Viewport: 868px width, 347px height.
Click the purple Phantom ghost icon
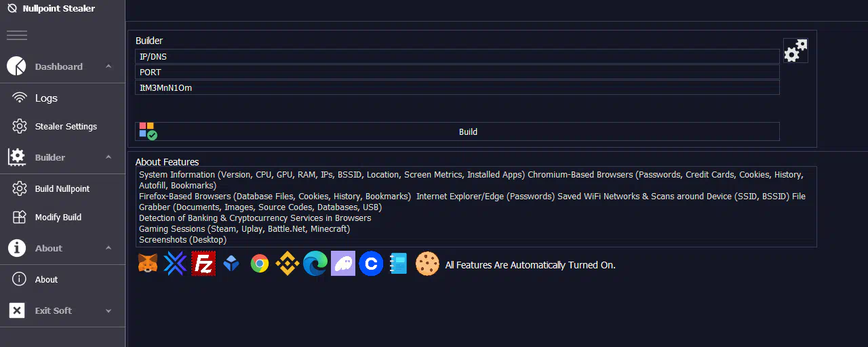click(343, 264)
